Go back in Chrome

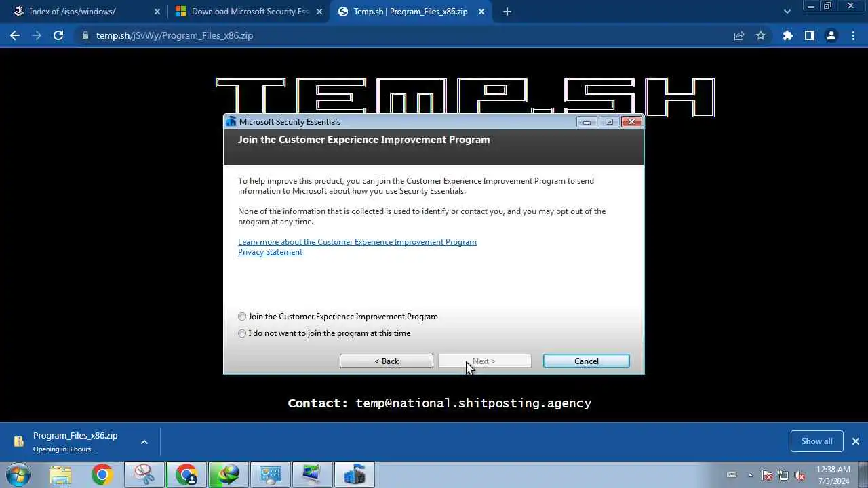(x=15, y=35)
